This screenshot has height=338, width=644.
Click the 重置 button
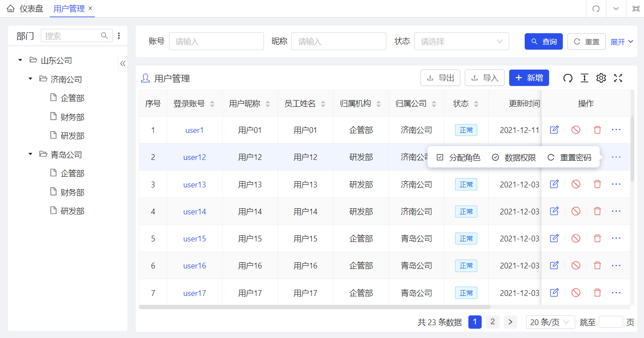click(x=586, y=42)
